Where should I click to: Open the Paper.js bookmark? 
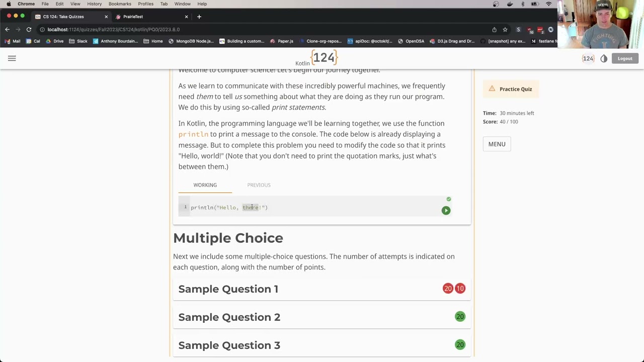coord(281,41)
